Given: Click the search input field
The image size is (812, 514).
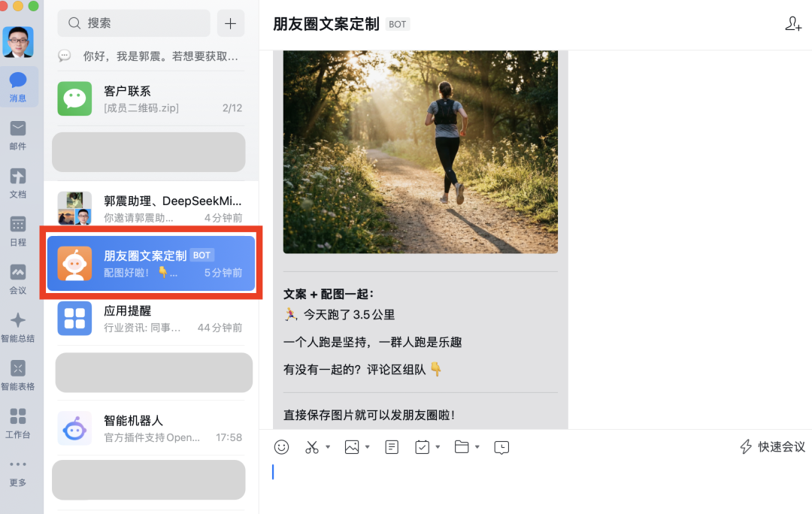Looking at the screenshot, I should 134,23.
